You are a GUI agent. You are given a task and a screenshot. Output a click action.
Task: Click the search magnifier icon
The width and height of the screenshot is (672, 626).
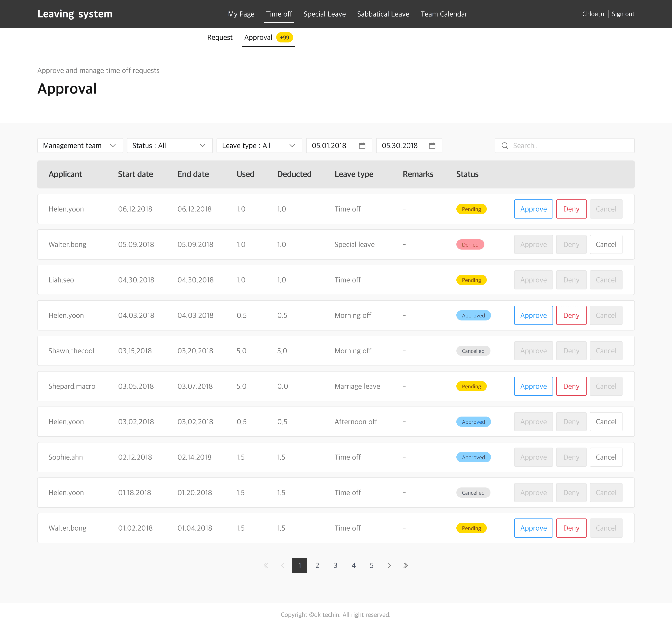(x=505, y=146)
